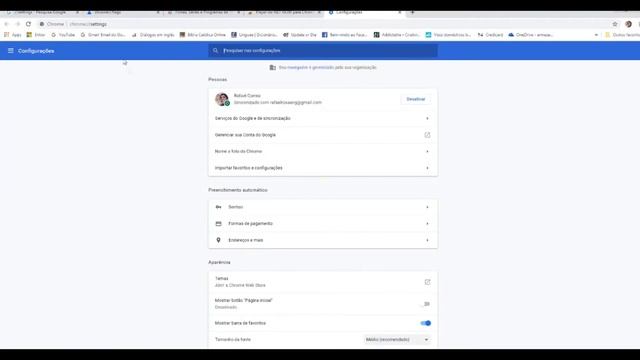
Task: Open the Bíblia Católica Online bookmark
Action: (202, 35)
